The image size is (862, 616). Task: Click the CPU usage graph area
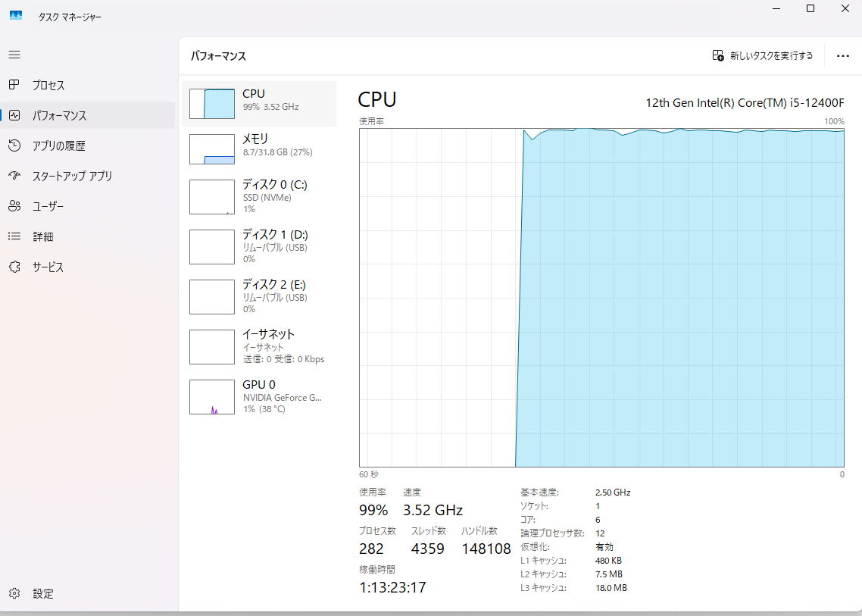point(601,297)
